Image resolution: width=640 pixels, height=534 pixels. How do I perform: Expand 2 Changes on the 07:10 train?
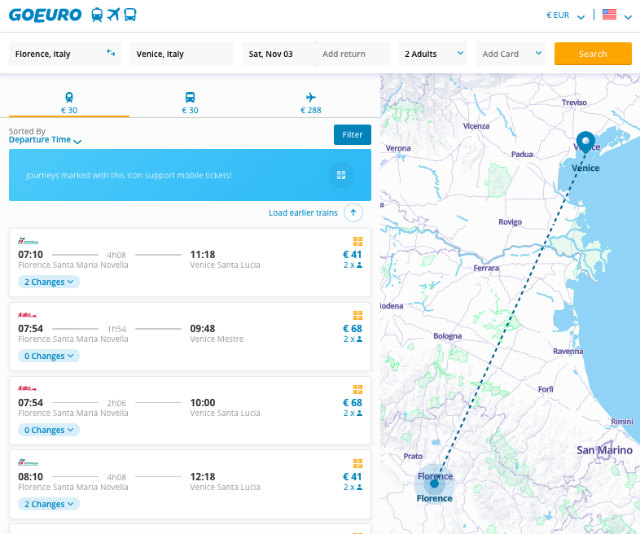pos(49,282)
